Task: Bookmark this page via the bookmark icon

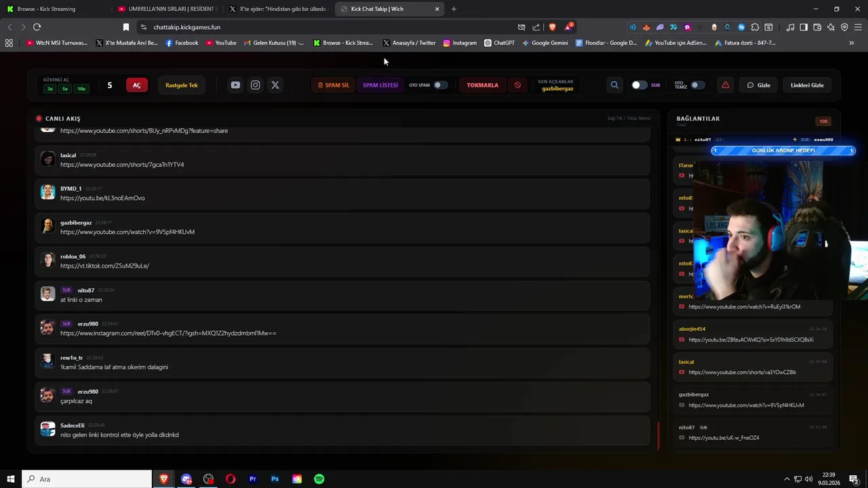Action: [125, 27]
